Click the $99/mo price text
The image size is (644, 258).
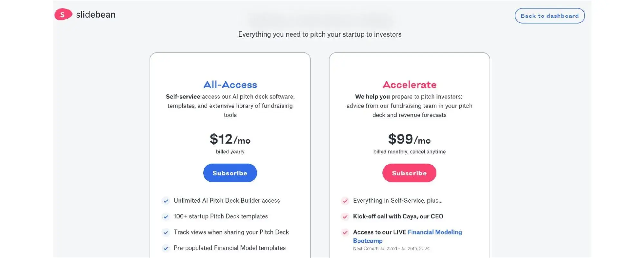[x=409, y=139]
